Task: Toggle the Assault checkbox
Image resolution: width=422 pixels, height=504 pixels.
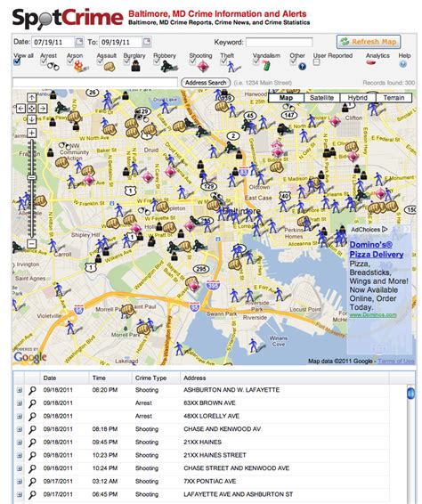Action: (x=100, y=61)
